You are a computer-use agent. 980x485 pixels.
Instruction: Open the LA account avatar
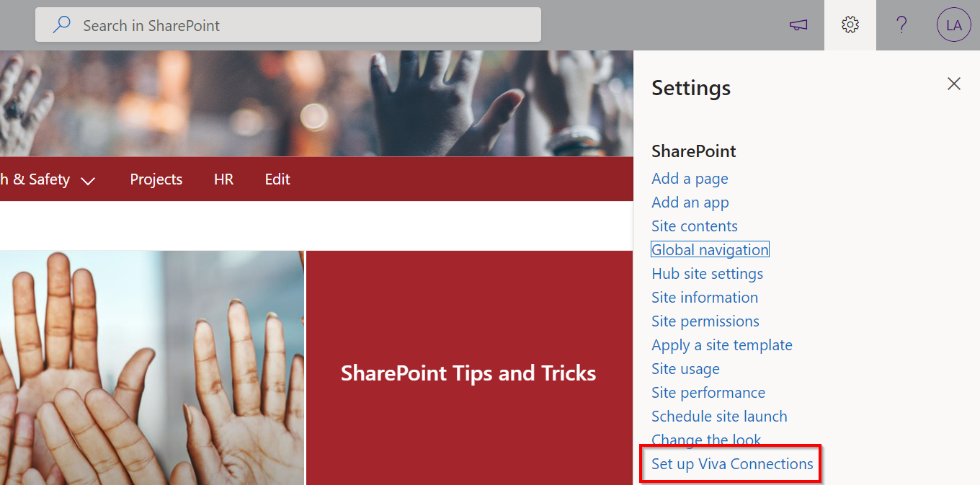(x=954, y=25)
